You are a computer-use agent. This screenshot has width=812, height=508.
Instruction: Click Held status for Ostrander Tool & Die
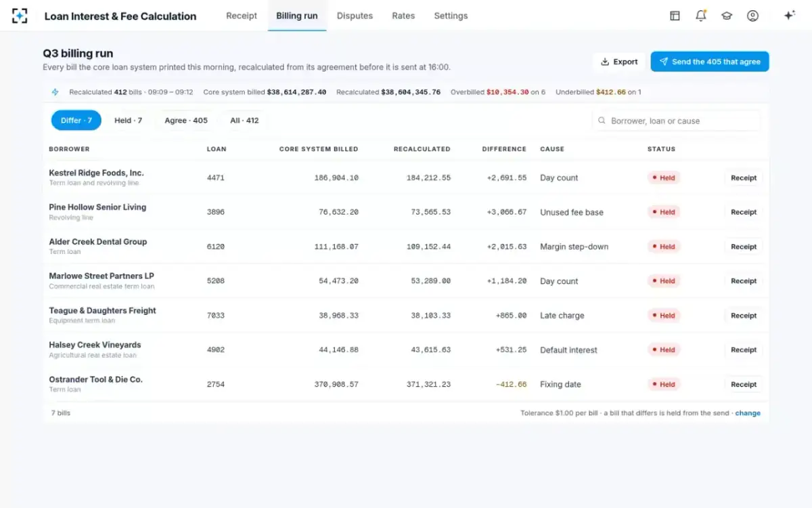pyautogui.click(x=664, y=384)
